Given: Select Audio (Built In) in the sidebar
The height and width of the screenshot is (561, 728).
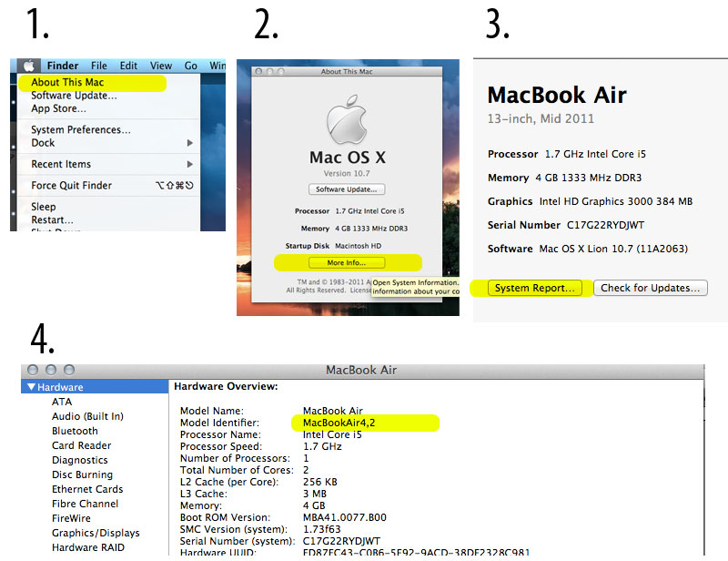Looking at the screenshot, I should (87, 416).
